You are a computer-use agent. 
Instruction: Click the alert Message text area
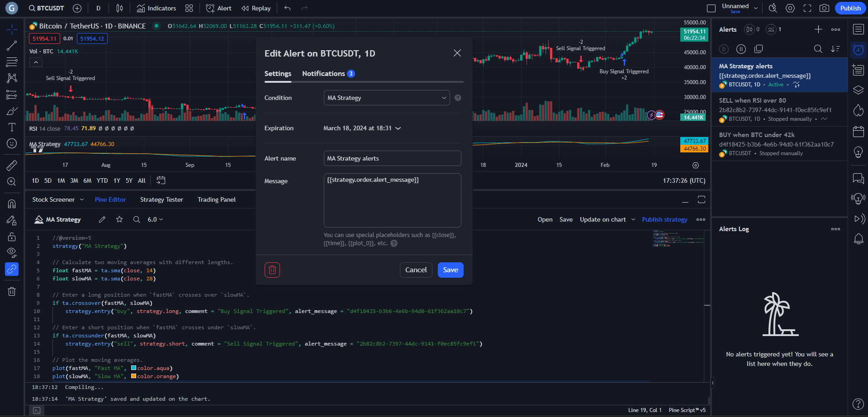[x=392, y=200]
